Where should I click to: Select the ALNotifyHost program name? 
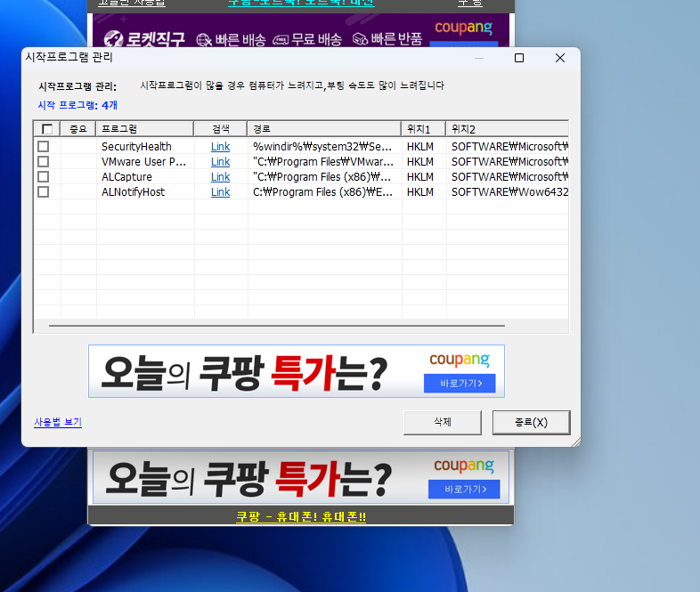133,191
